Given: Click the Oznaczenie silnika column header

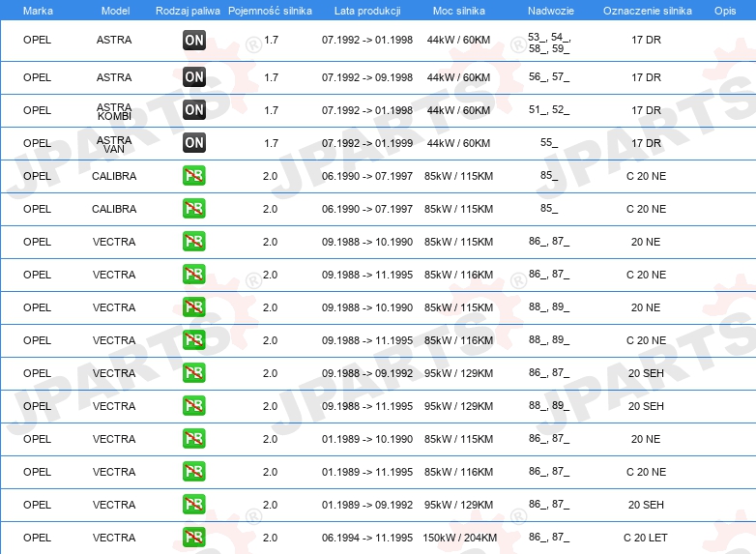Looking at the screenshot, I should 647,11.
